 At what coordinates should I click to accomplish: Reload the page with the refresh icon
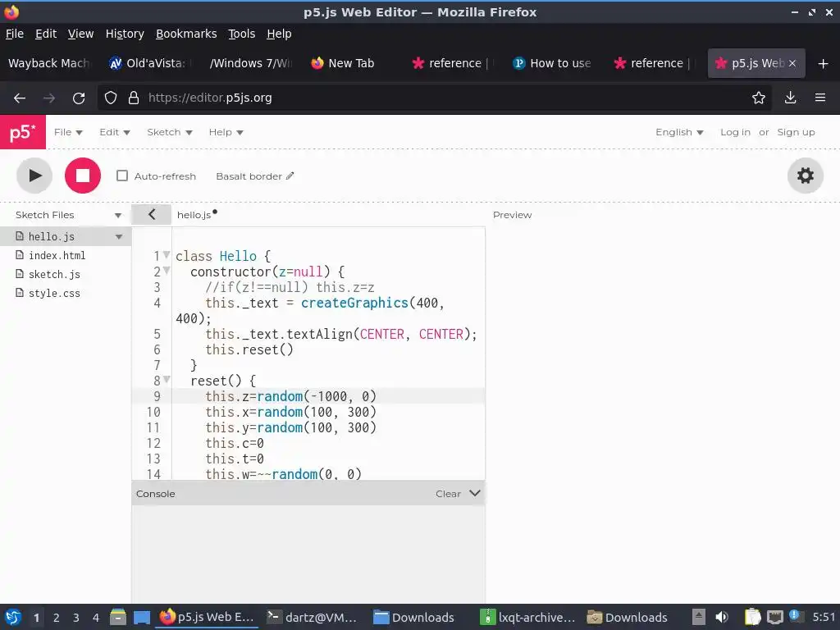[79, 98]
